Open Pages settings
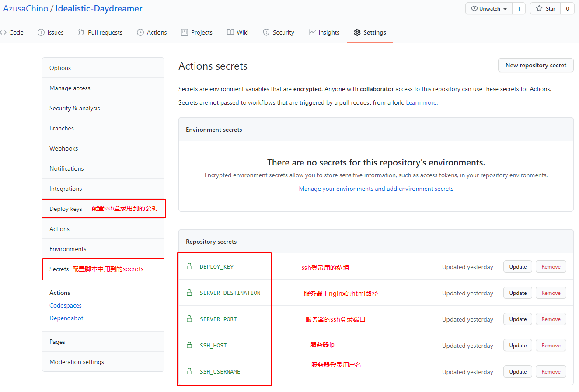 click(103, 342)
